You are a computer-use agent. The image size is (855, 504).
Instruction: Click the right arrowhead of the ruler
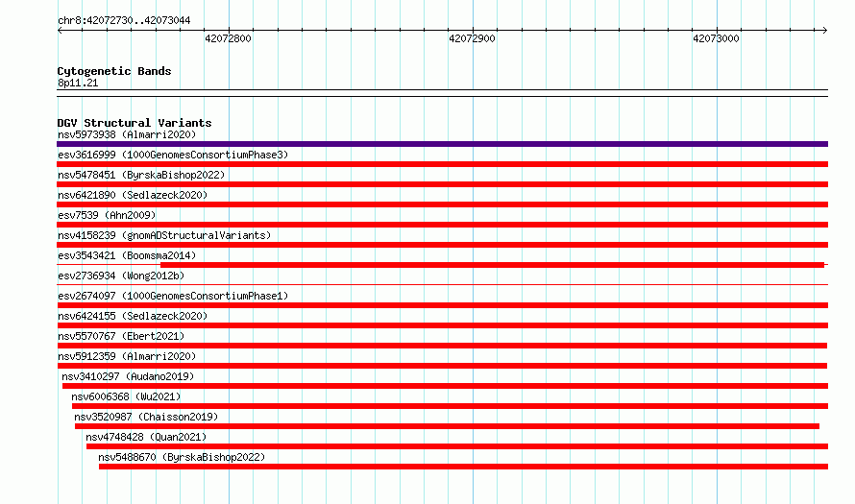[825, 31]
